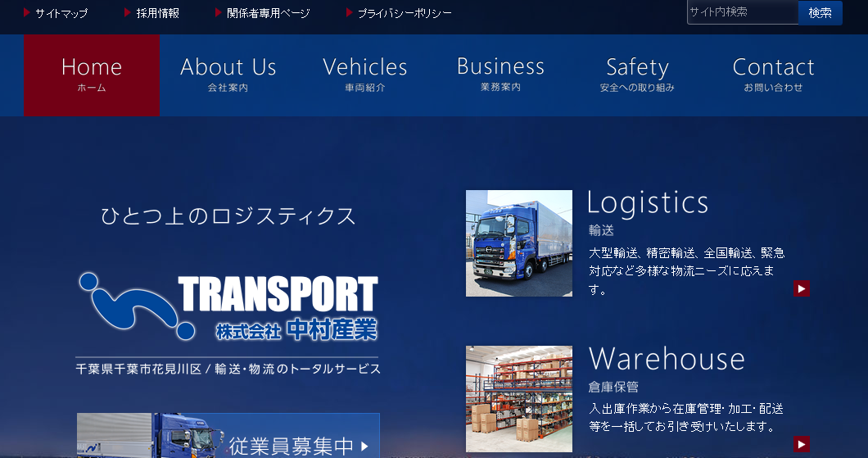Navigate to Contact お問い合わせ page
868x458 pixels.
pyautogui.click(x=773, y=75)
